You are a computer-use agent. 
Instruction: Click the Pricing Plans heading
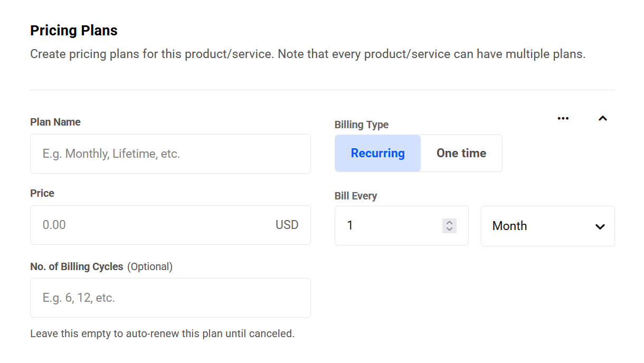click(x=74, y=31)
